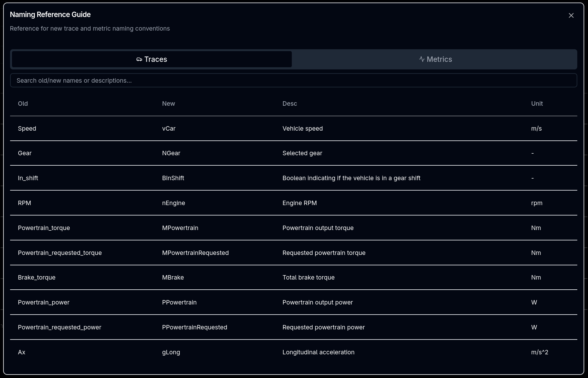This screenshot has height=378, width=588.
Task: Click the Requested powertrain torque description
Action: click(324, 253)
